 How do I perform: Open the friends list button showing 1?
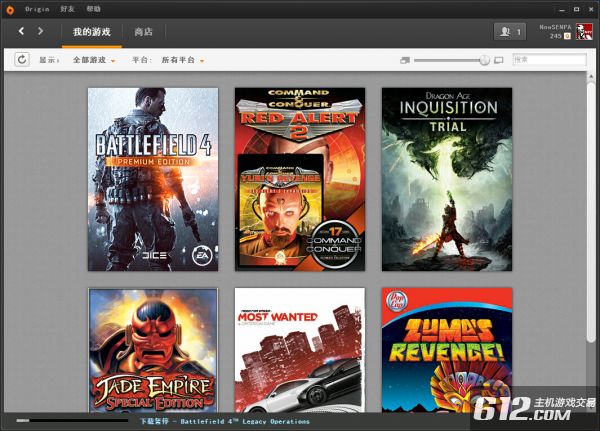pos(510,31)
